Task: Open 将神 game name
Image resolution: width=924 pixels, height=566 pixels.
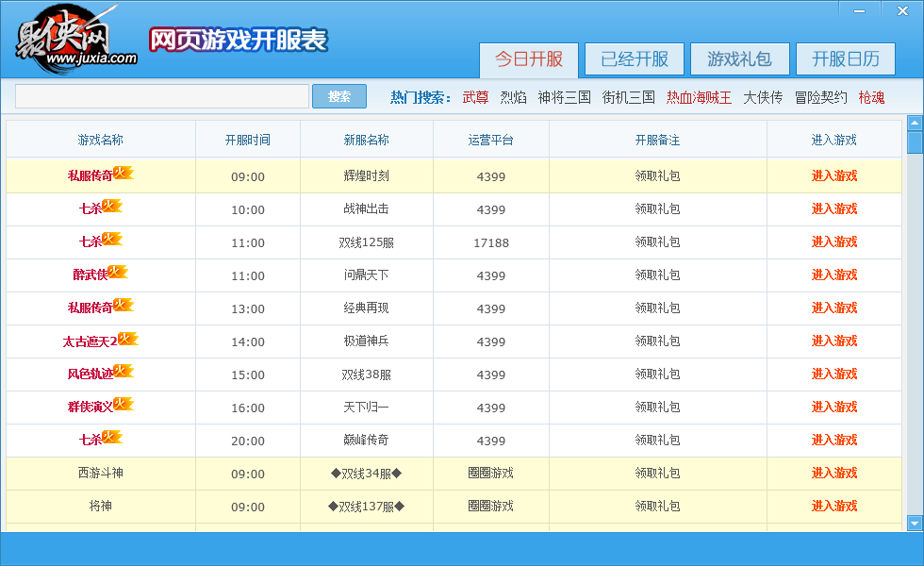Action: coord(101,506)
